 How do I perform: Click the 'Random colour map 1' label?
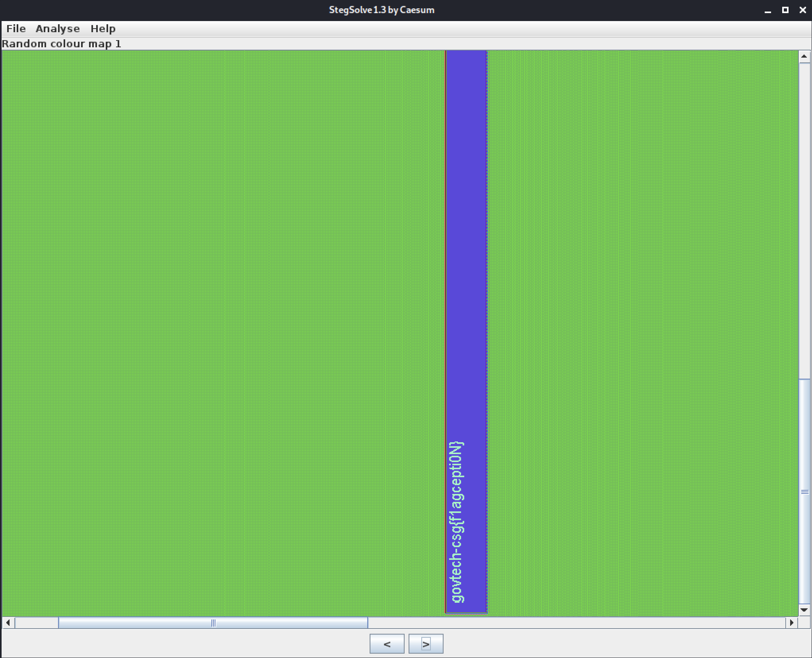tap(62, 44)
